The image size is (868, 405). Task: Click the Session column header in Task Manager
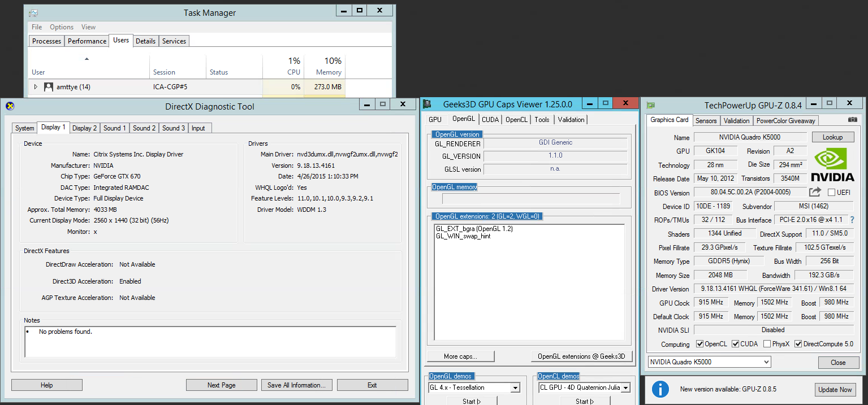pyautogui.click(x=178, y=66)
